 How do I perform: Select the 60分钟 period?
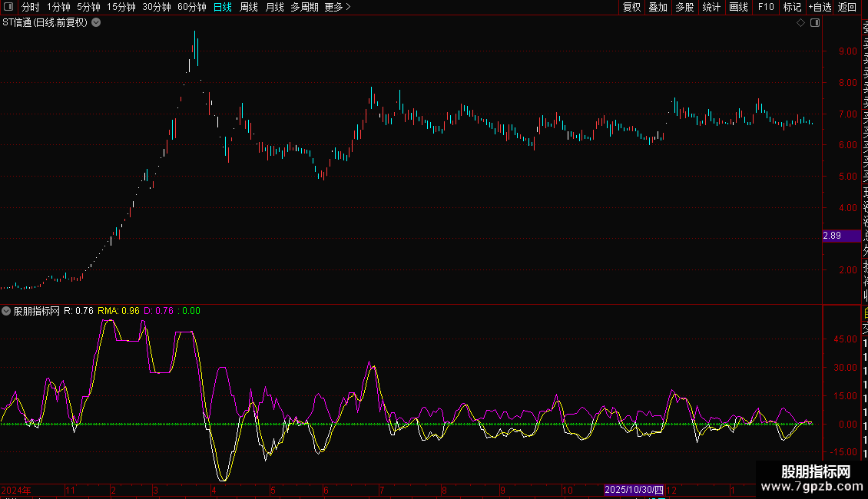191,7
